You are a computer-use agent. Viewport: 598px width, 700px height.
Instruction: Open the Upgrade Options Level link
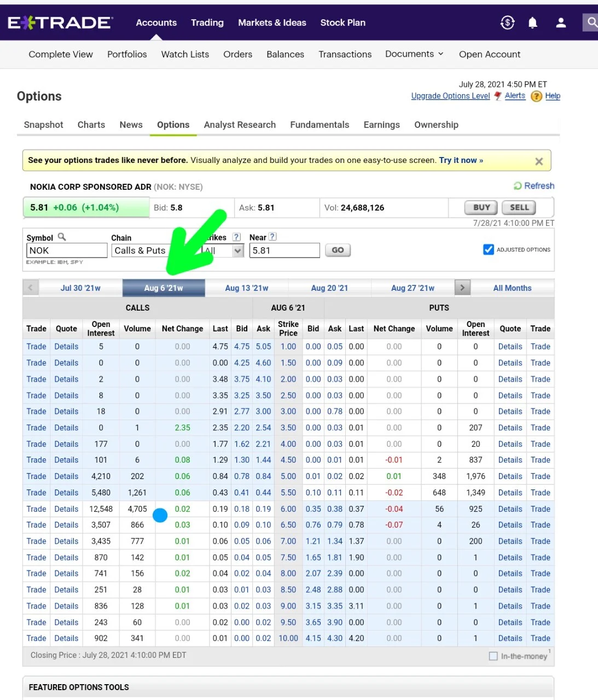click(x=450, y=96)
